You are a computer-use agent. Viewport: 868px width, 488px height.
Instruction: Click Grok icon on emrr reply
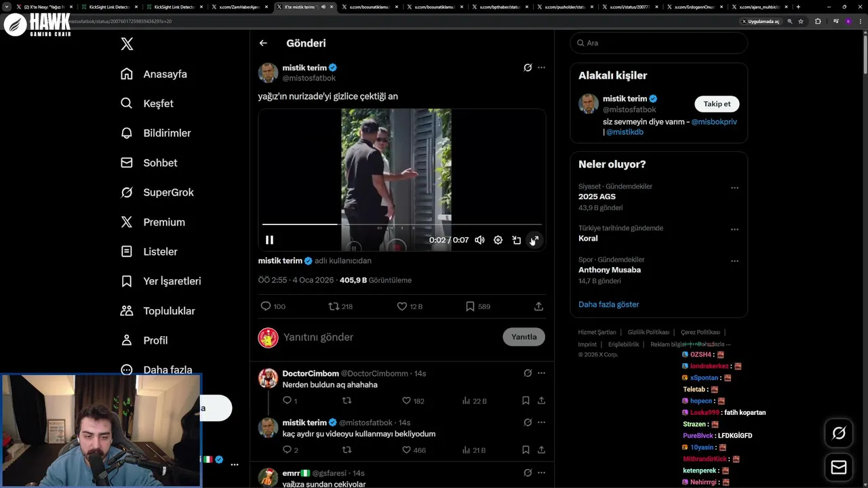coord(528,472)
